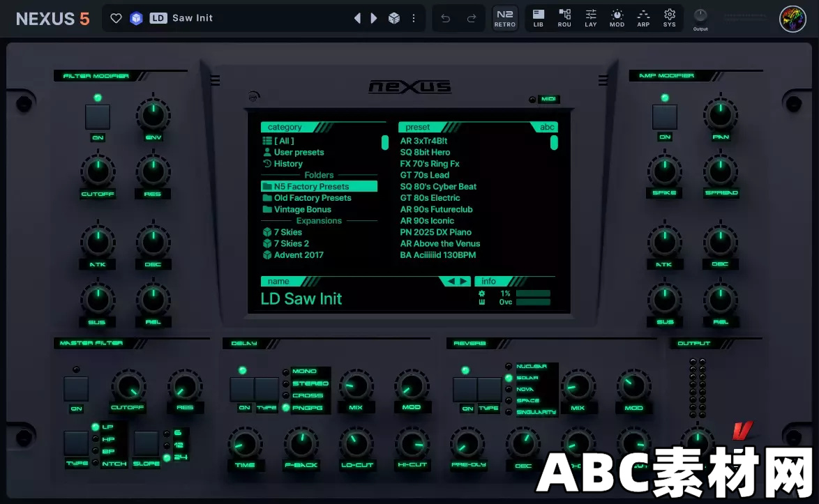The image size is (819, 504).
Task: Load the SQ 8bit Hero preset
Action: click(x=425, y=152)
